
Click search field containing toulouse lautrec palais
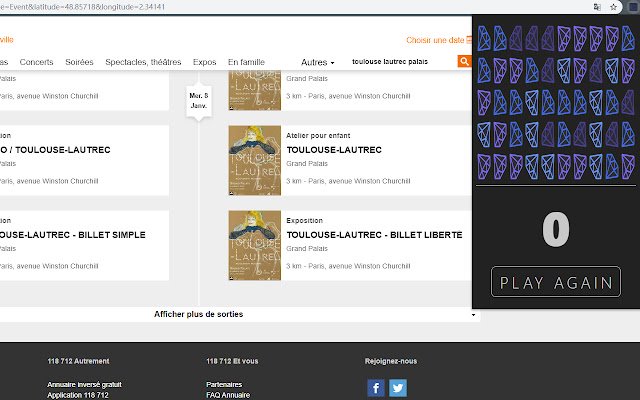(x=402, y=62)
